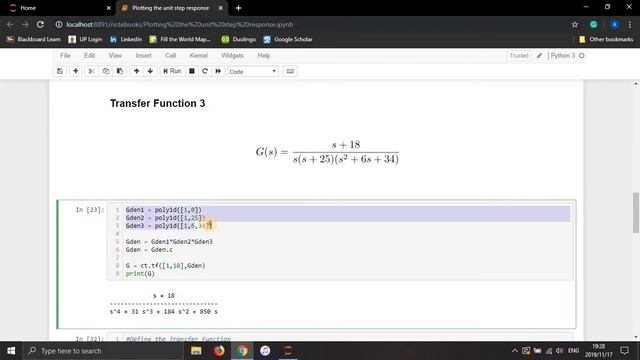Open the Blackboard Learn bookmark
The height and width of the screenshot is (360, 640).
point(34,39)
